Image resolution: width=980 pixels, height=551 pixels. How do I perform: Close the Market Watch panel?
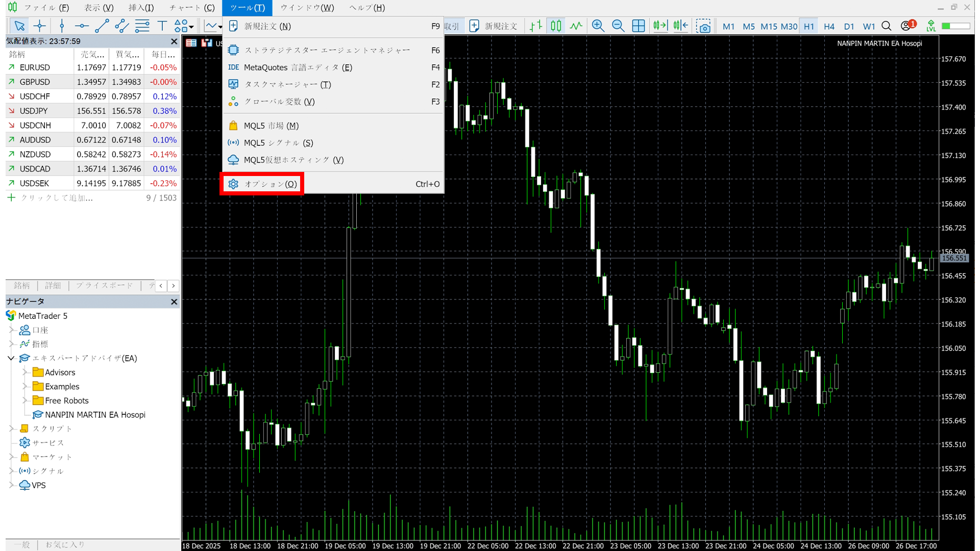[x=174, y=41]
